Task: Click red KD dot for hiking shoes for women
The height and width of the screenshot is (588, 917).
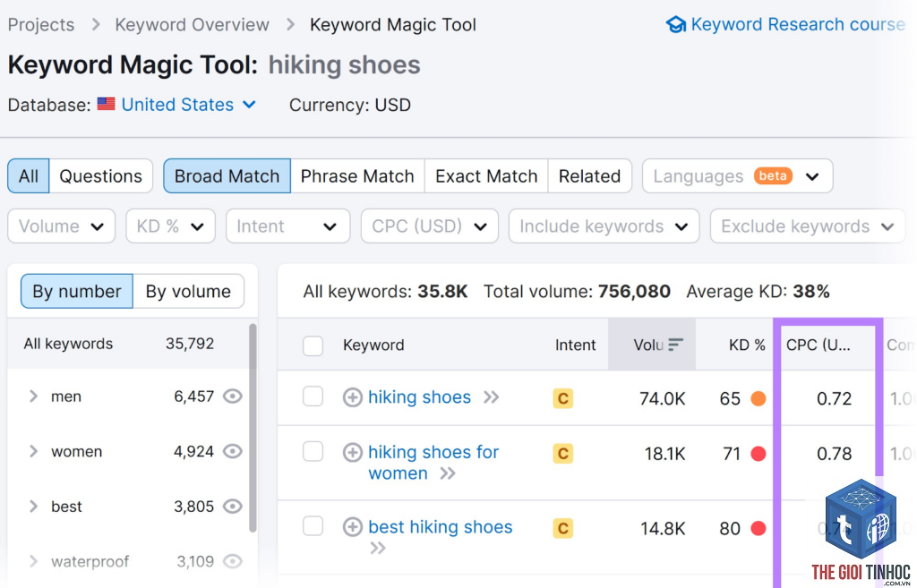Action: tap(758, 454)
